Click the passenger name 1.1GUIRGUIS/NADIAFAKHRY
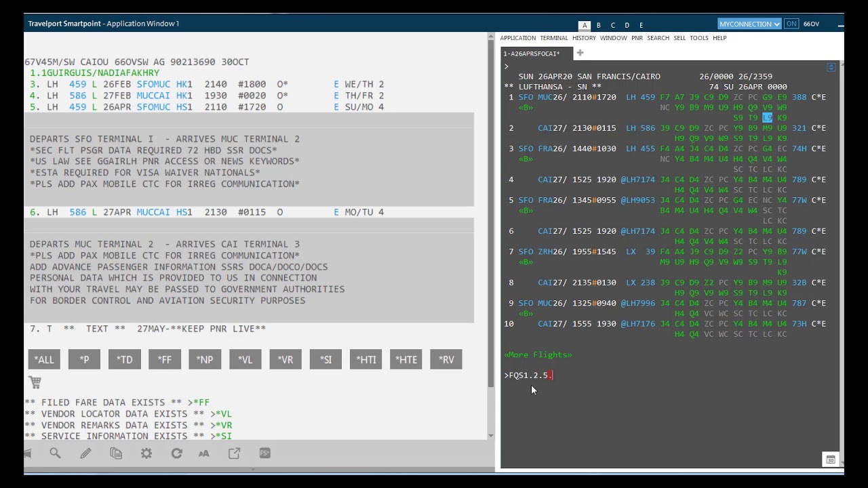The width and height of the screenshot is (868, 488). coord(94,73)
